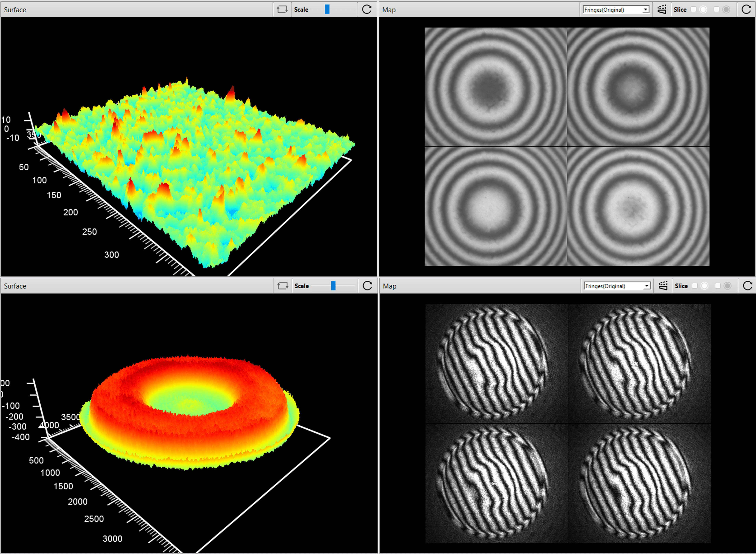
Task: Open Fringes(Original) dropdown above concentric fringes
Action: coord(616,10)
